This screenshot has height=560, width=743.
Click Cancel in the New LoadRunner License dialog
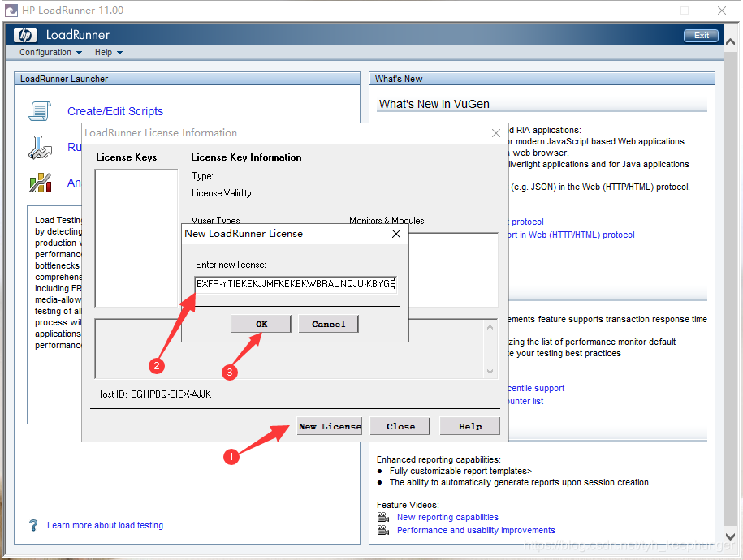click(328, 324)
